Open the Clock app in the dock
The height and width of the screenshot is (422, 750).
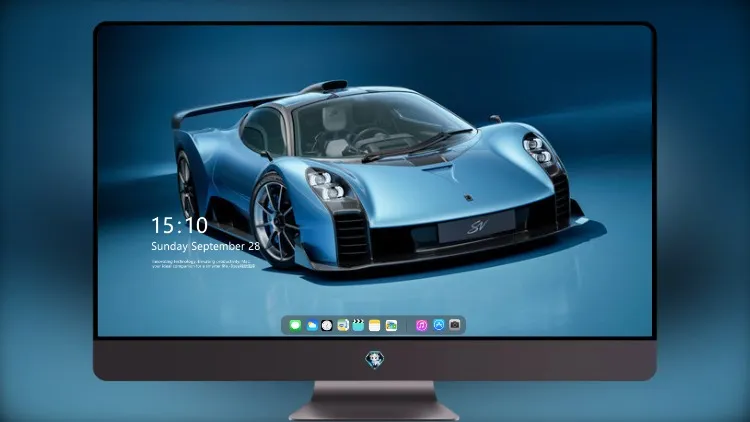pos(327,325)
